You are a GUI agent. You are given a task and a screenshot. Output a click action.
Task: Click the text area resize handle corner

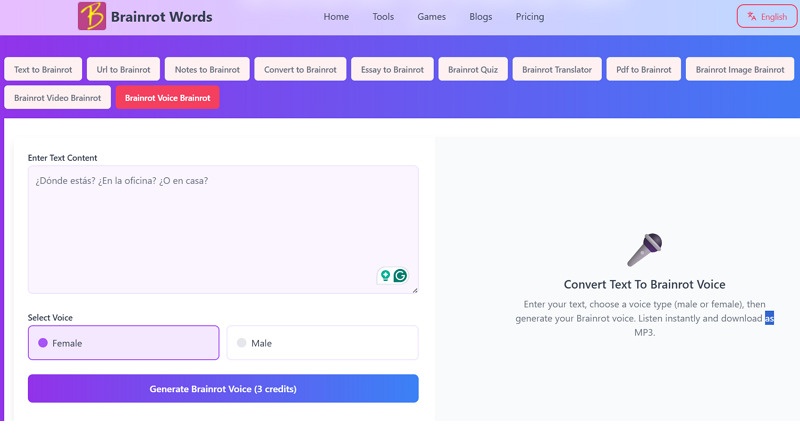click(415, 290)
